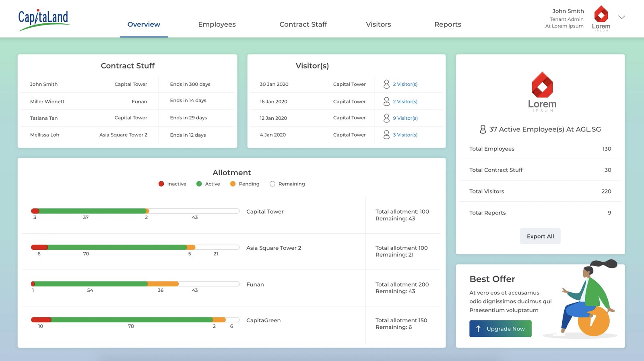Click the arrow icon on Upgrade Now
Image resolution: width=644 pixels, height=361 pixels.
pyautogui.click(x=478, y=329)
